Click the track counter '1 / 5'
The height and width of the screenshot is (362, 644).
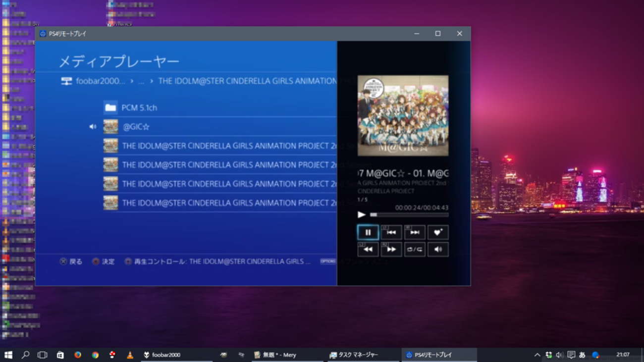coord(363,200)
